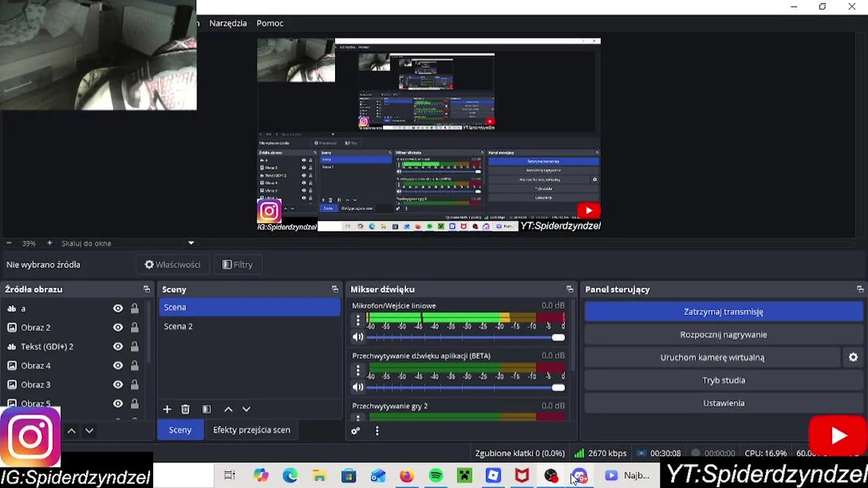Screen dimensions: 868x488
Task: Select the Tekst (GDI+) 2 source row
Action: 74,346
